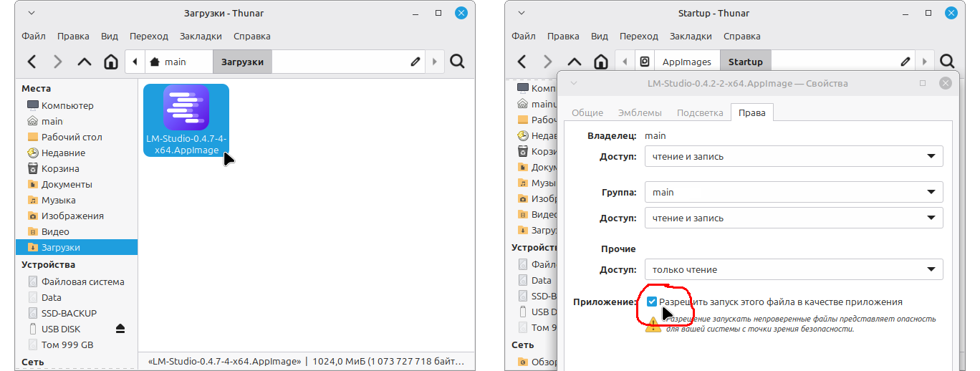Open window menu arrow of Startup window

pyautogui.click(x=522, y=13)
